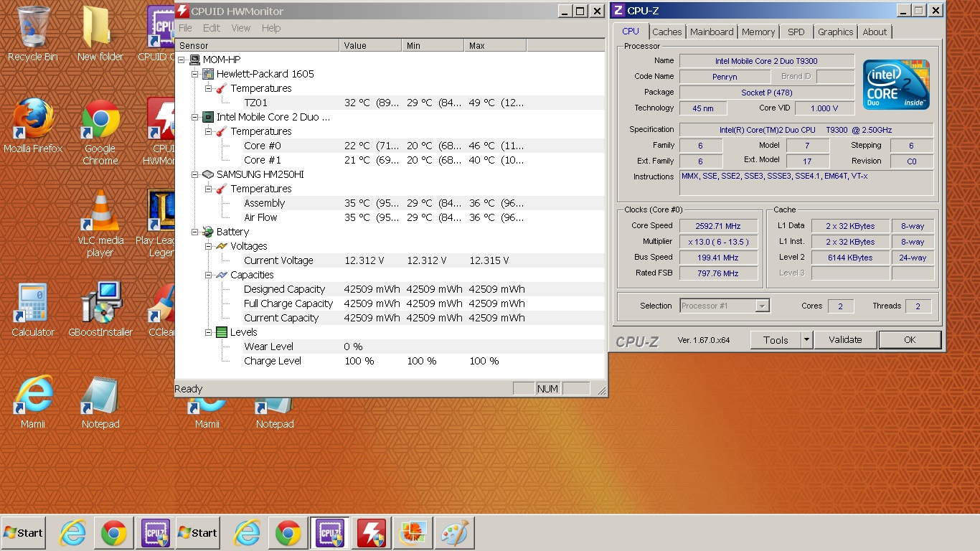The height and width of the screenshot is (551, 980).
Task: Switch to the Memory tab in CPU-Z
Action: [758, 32]
